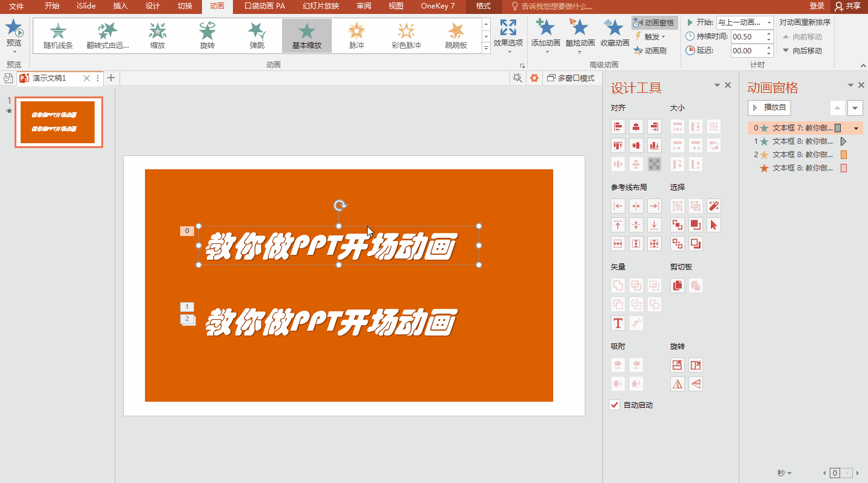Select 脉冲 pulse animation effect

pos(357,36)
